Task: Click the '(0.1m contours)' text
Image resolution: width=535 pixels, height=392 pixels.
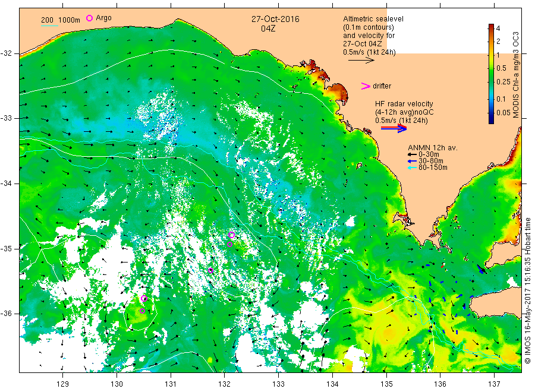Action: coord(369,27)
